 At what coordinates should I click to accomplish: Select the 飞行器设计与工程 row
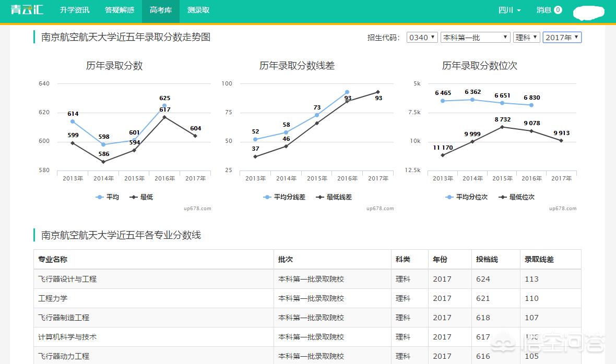tap(307, 279)
